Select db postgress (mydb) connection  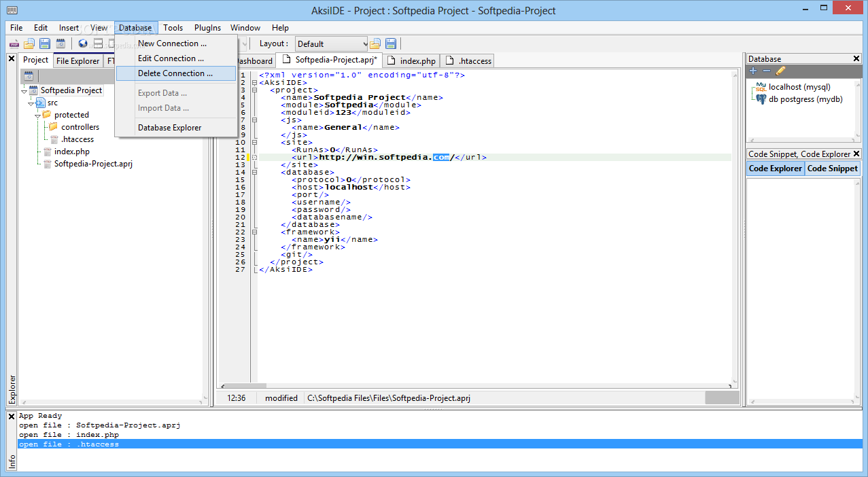(805, 99)
